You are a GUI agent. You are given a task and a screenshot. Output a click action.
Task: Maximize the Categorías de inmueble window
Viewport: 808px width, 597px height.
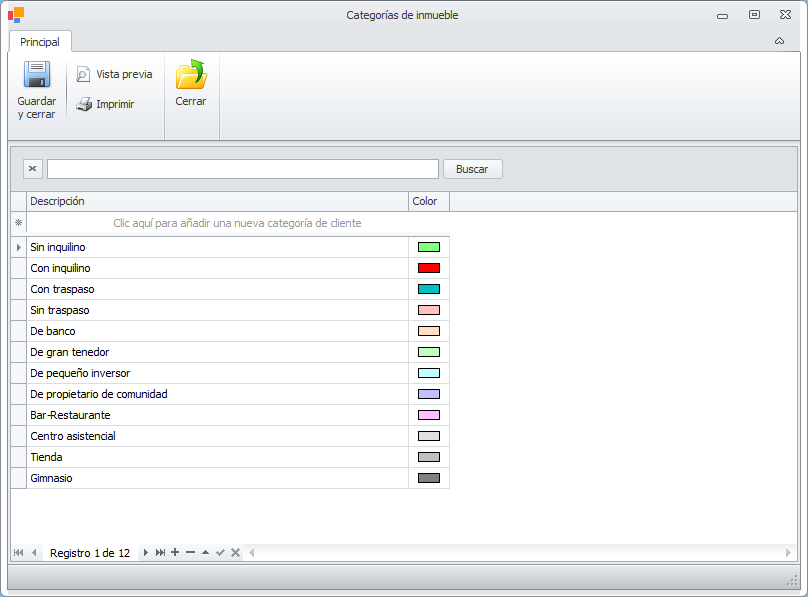(754, 15)
